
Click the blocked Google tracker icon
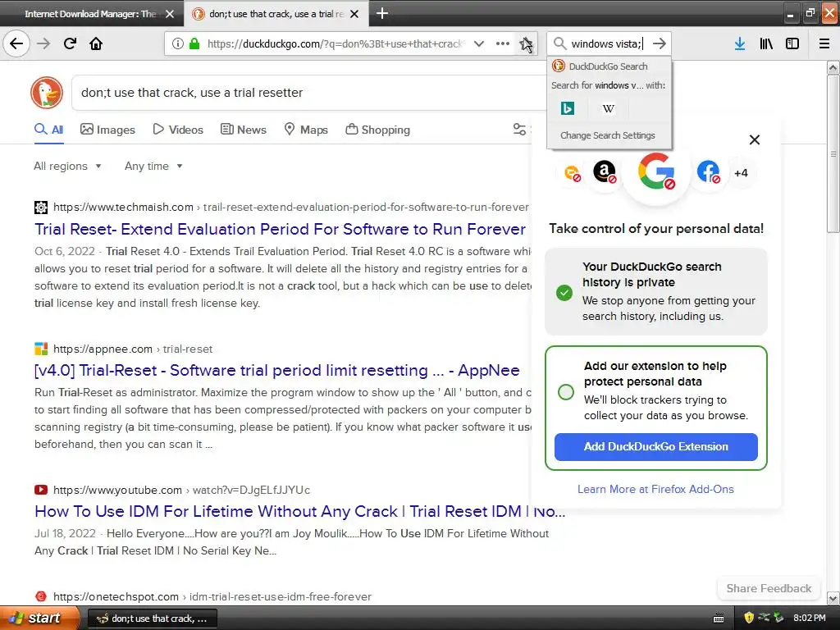pos(656,171)
